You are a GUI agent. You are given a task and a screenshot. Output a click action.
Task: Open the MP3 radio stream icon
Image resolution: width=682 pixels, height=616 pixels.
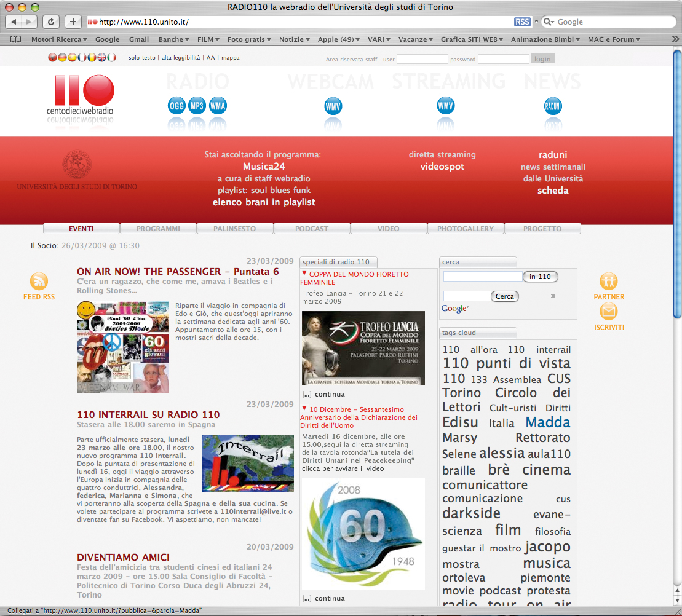(197, 106)
